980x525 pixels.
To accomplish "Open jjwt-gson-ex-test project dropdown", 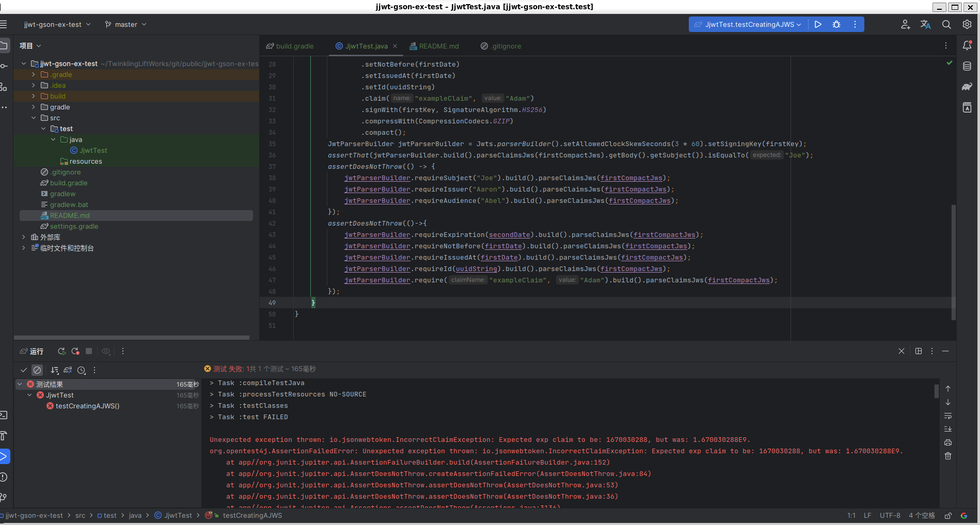I will click(x=57, y=24).
